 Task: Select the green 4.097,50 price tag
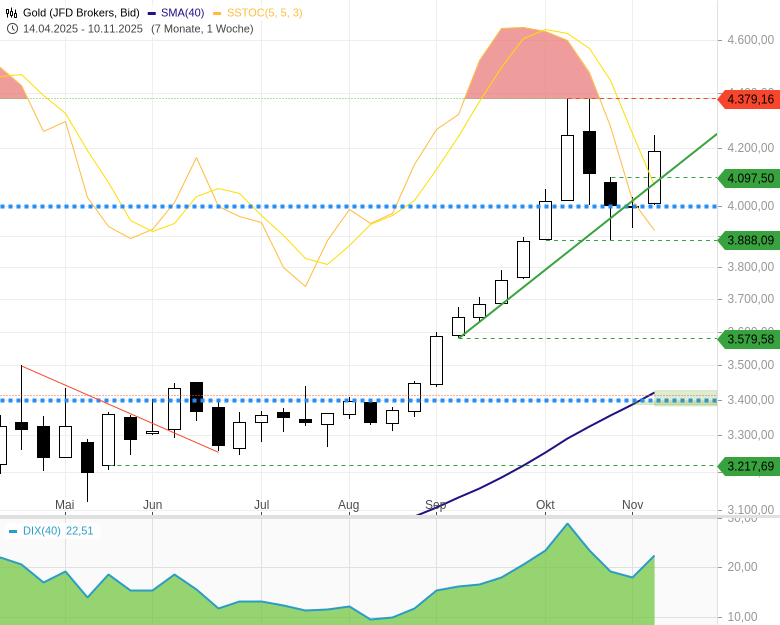click(x=749, y=178)
